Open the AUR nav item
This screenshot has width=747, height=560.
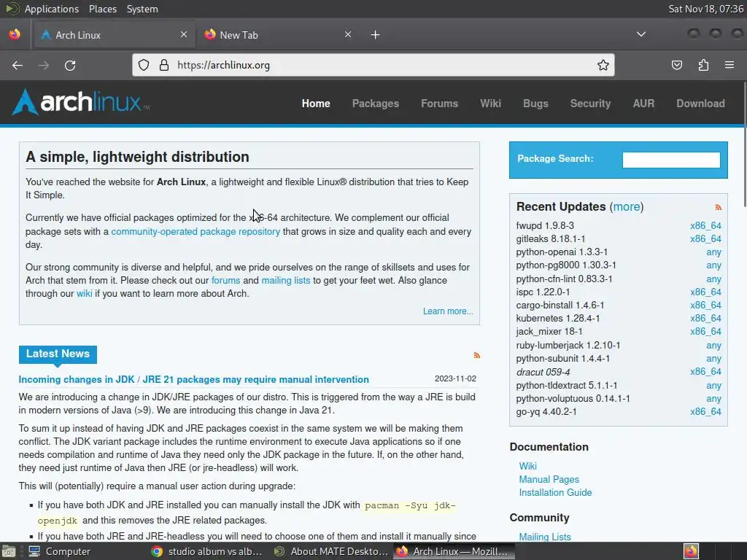pos(643,104)
